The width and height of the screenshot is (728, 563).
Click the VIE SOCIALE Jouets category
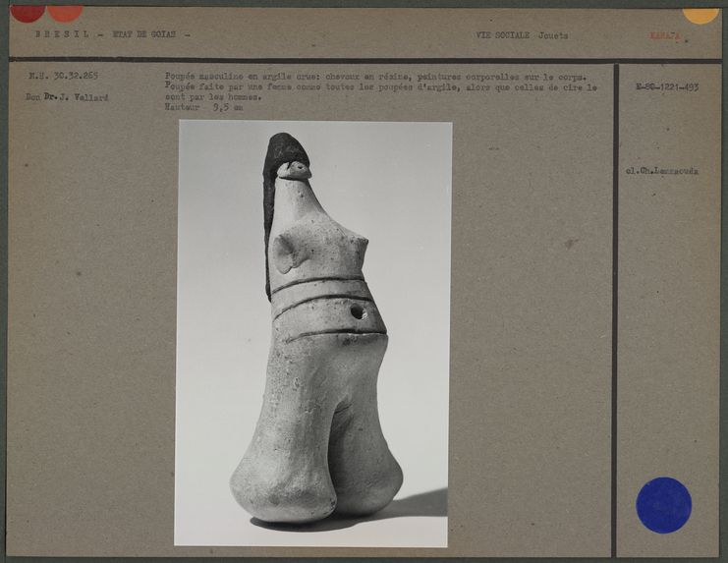pos(522,35)
